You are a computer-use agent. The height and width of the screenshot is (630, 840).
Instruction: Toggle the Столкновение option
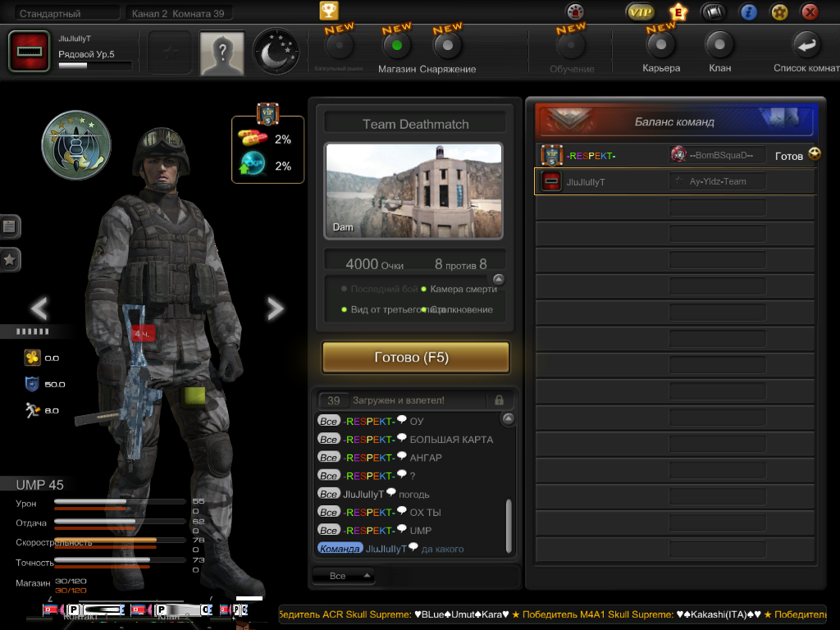[458, 309]
